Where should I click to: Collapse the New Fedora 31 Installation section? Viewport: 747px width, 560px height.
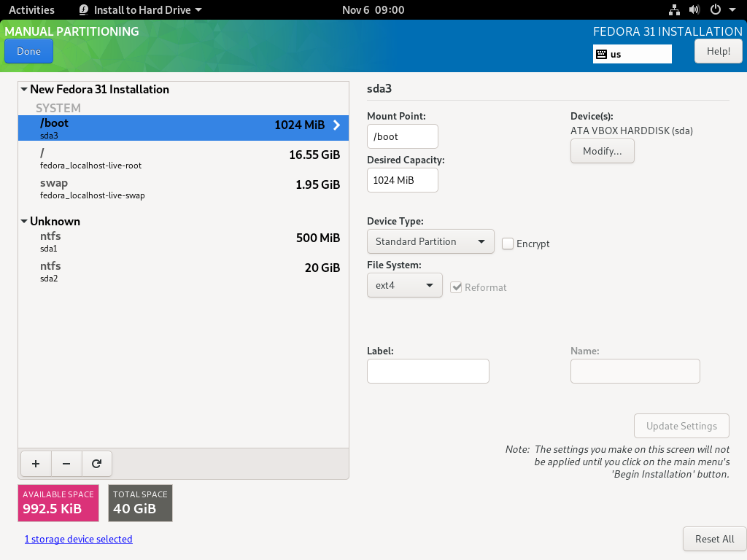(24, 90)
